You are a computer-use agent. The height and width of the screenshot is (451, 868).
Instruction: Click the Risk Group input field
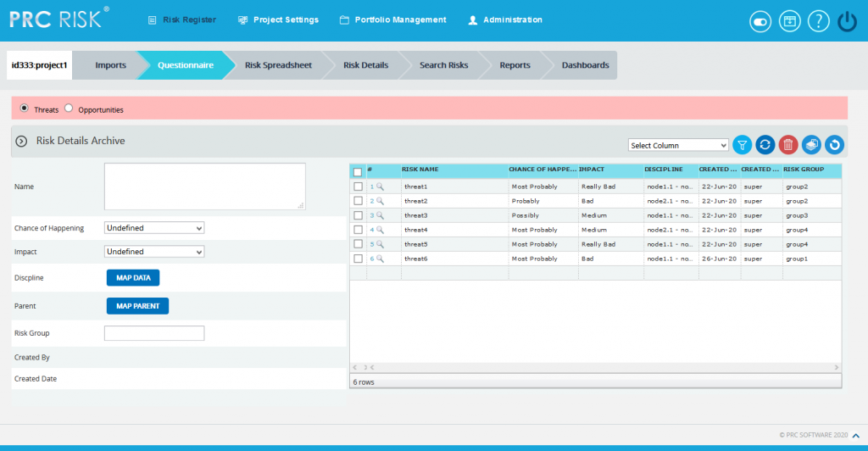pyautogui.click(x=154, y=333)
